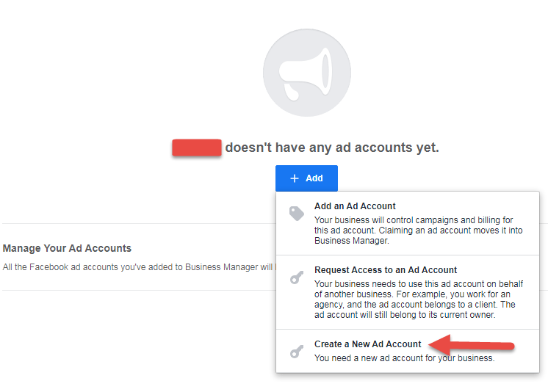548x392 pixels.
Task: Click the grey circle behind megaphone
Action: pyautogui.click(x=307, y=73)
